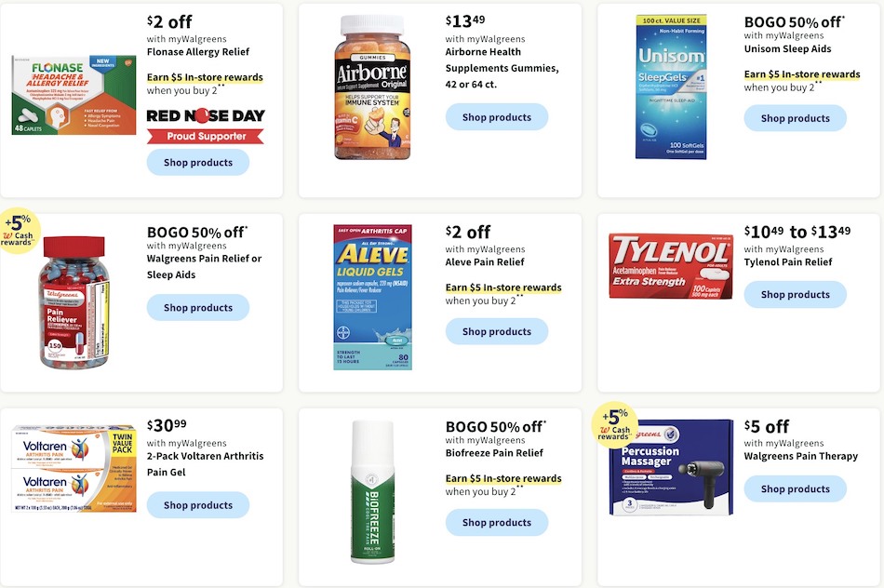Open the Airborne gummies bottle image
Screen dimensions: 884x588
click(x=372, y=87)
